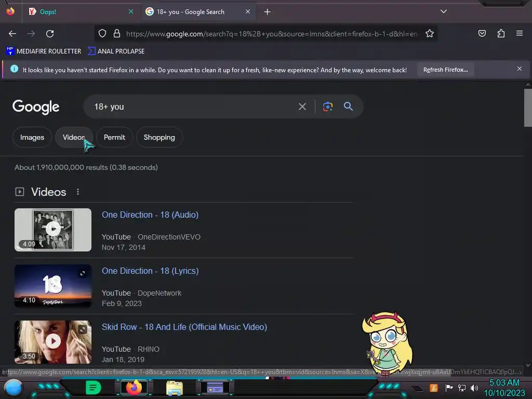Viewport: 532px width, 399px height.
Task: Click the scrollbar down arrow
Action: click(x=528, y=365)
